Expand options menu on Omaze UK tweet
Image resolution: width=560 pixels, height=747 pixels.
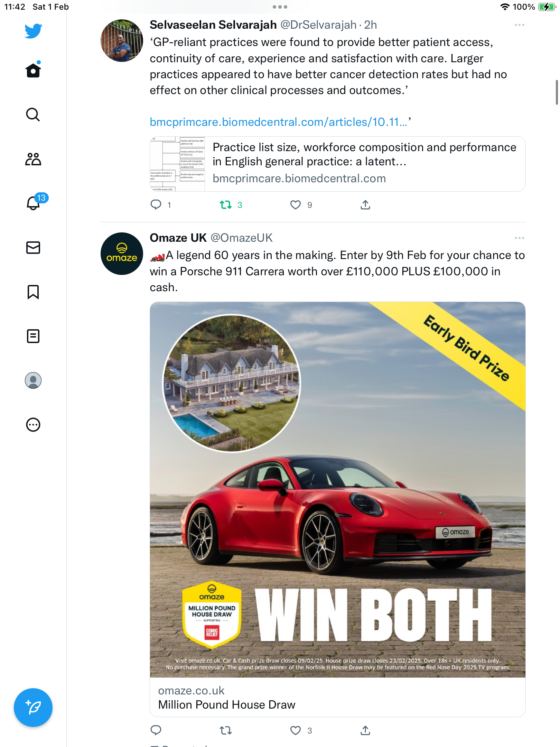click(519, 238)
